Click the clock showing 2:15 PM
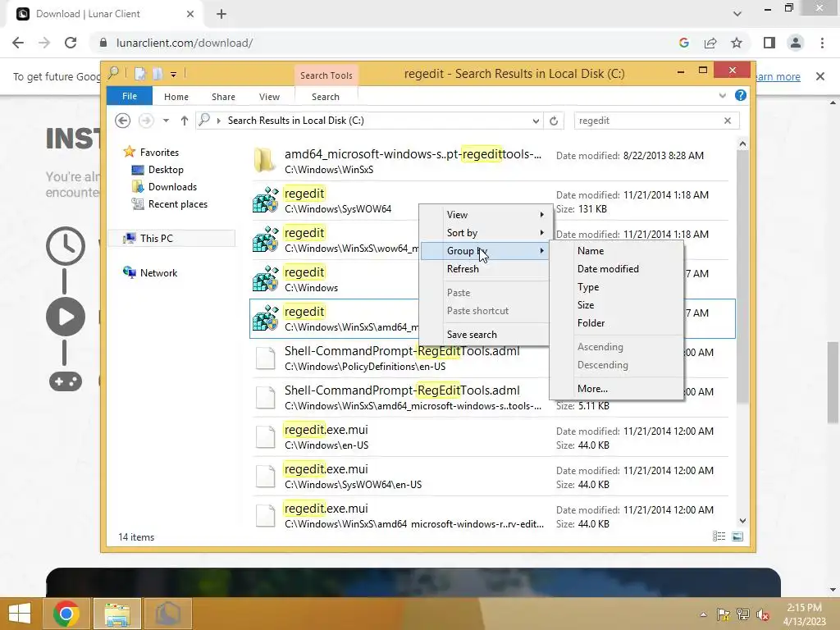The image size is (840, 630). coord(804,608)
